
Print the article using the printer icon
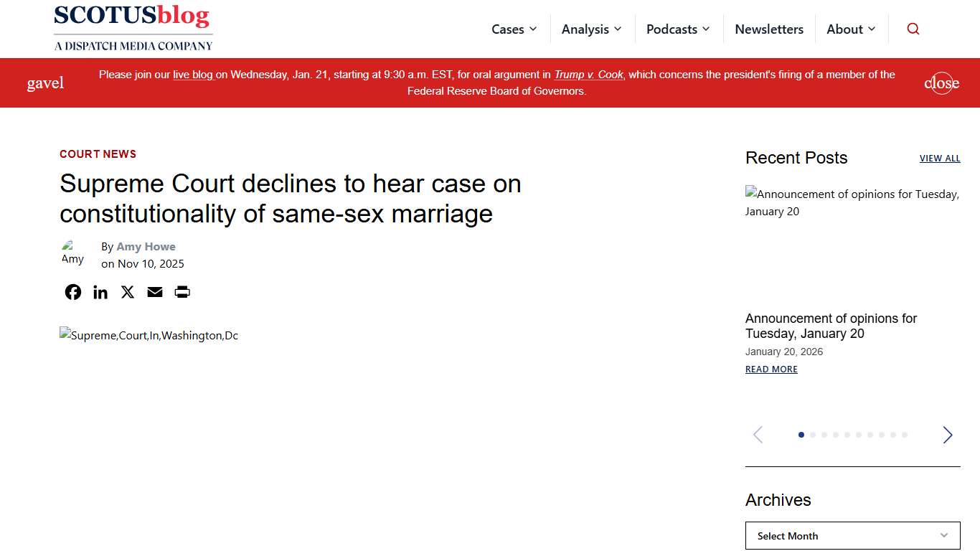click(x=182, y=292)
